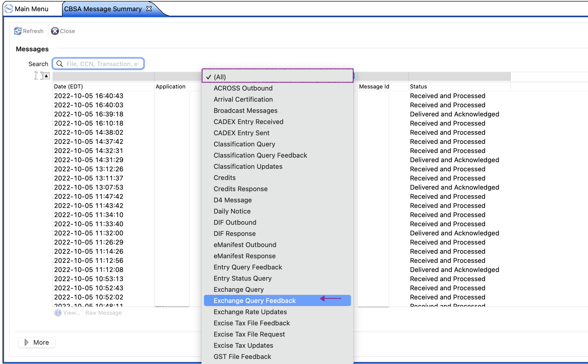
Task: Select Exchange Query option
Action: click(277, 290)
